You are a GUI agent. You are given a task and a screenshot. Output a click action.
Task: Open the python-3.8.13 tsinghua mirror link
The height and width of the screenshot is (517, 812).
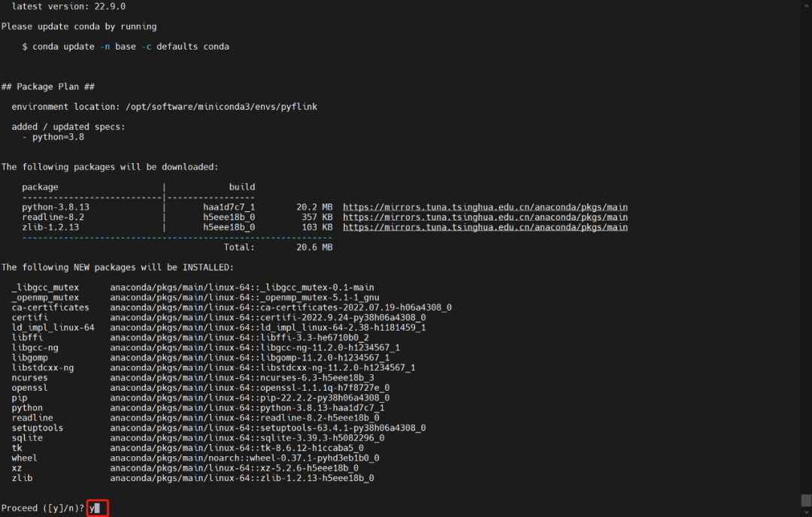[485, 207]
